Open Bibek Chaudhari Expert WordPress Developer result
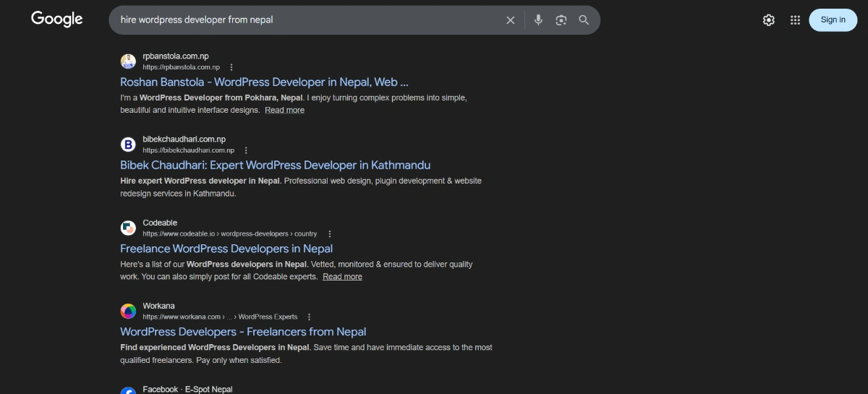 (x=275, y=166)
